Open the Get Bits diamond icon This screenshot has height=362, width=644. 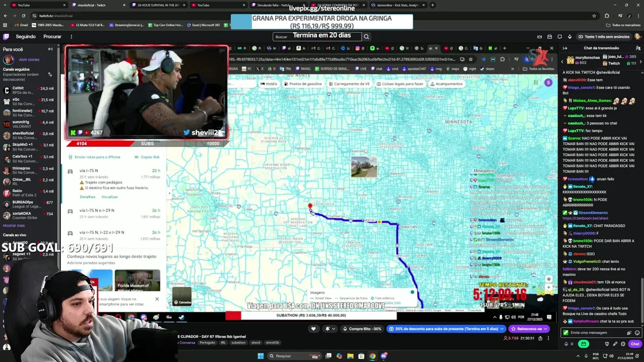click(570, 37)
